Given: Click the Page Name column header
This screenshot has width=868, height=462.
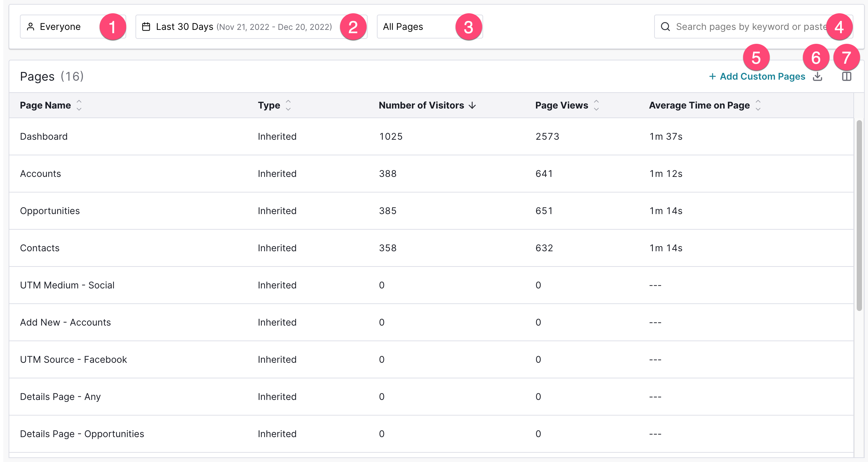Looking at the screenshot, I should pos(45,106).
